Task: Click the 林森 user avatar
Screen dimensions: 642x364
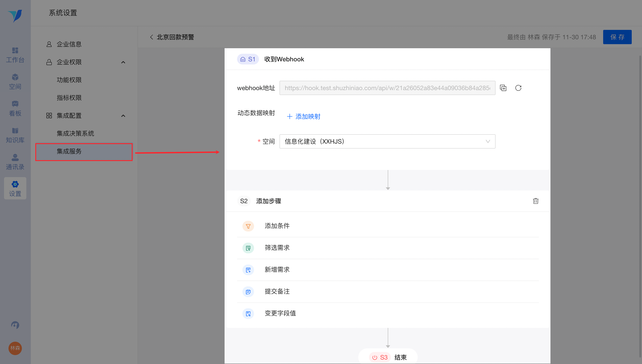Action: 15,348
